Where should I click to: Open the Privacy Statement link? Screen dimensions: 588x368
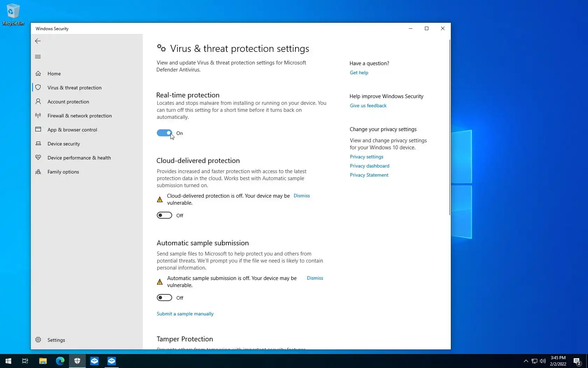(369, 175)
